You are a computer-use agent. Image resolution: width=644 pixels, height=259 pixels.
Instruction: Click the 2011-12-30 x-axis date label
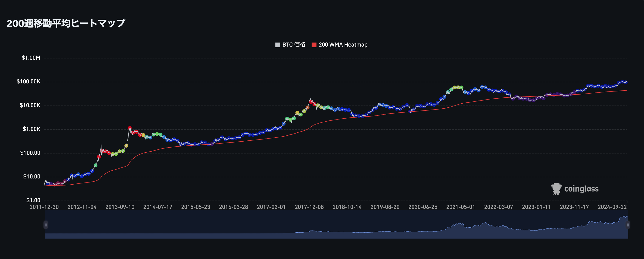pos(44,207)
